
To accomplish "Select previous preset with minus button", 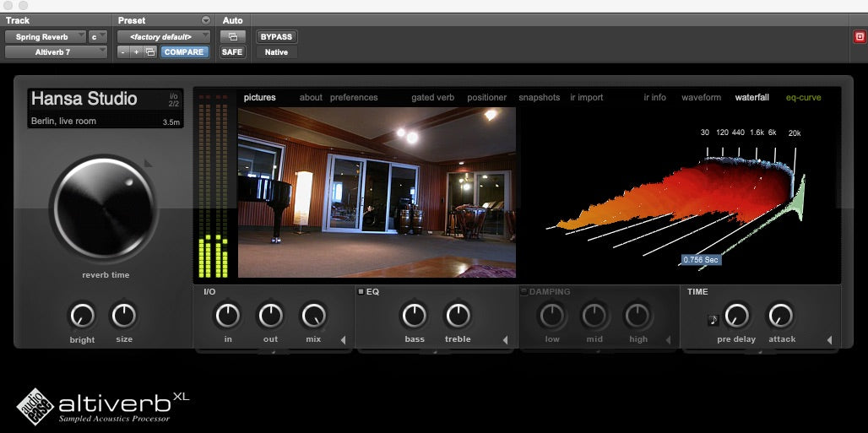I will click(123, 52).
